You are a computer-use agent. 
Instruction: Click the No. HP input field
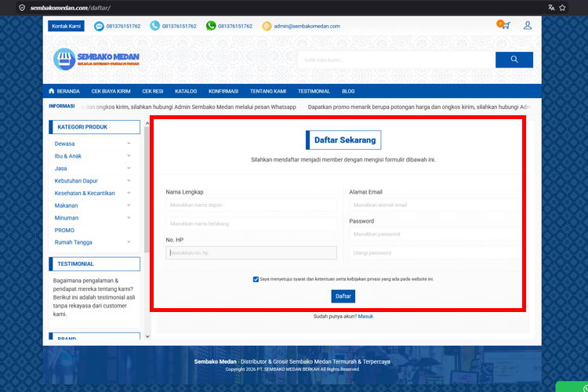point(251,252)
